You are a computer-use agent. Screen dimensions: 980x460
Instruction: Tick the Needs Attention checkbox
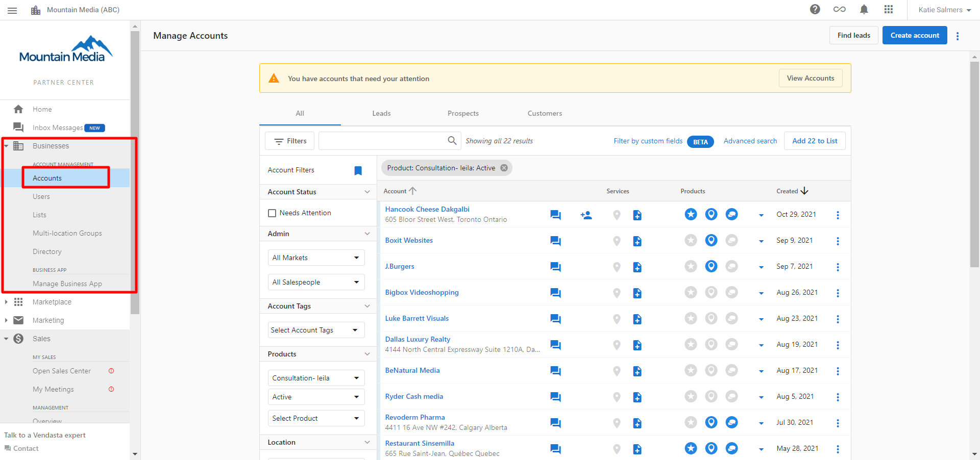click(272, 213)
